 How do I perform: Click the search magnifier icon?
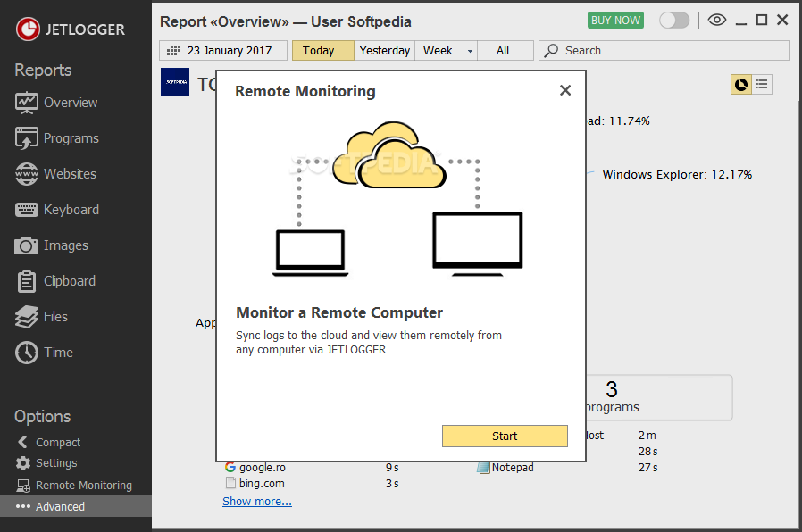tap(551, 51)
